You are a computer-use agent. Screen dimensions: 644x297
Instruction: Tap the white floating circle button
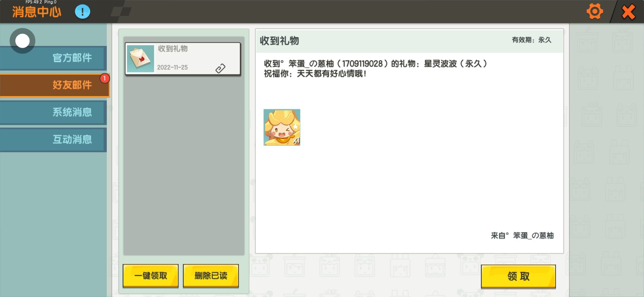pos(22,41)
